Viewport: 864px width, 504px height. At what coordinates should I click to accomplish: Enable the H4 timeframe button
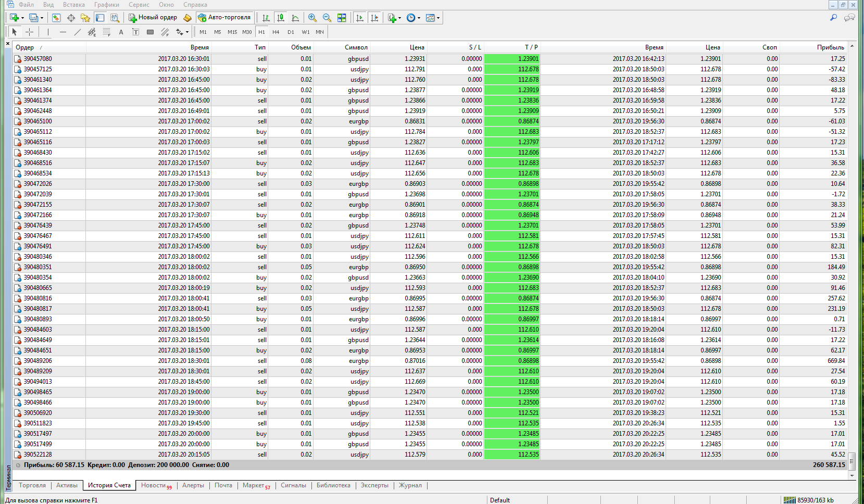pos(276,32)
